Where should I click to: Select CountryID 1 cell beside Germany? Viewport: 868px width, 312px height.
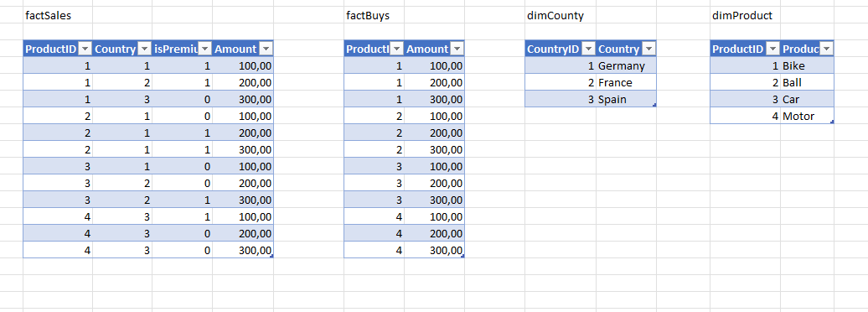561,66
